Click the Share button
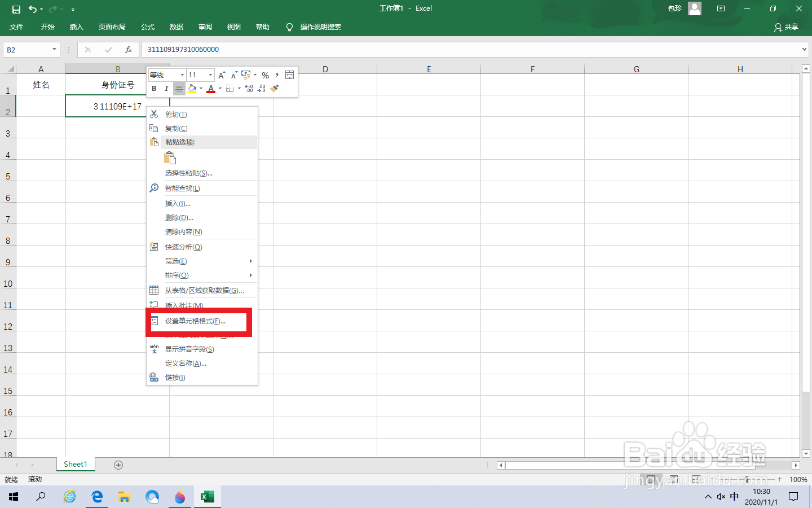Image resolution: width=812 pixels, height=508 pixels. [787, 27]
